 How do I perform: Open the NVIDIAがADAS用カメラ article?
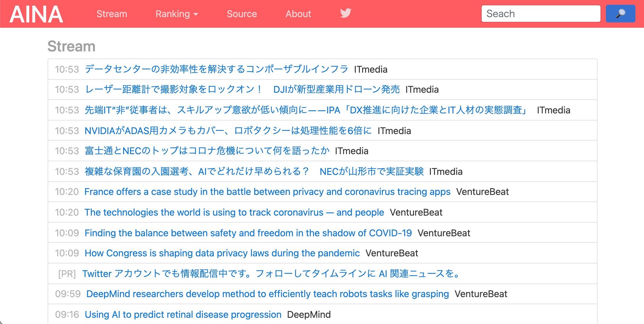click(x=228, y=131)
